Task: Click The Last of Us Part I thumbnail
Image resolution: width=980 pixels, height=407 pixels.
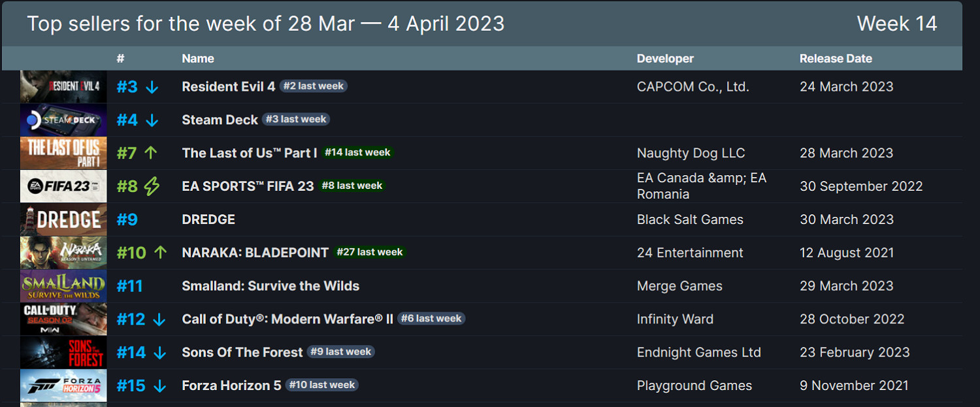Action: tap(63, 154)
